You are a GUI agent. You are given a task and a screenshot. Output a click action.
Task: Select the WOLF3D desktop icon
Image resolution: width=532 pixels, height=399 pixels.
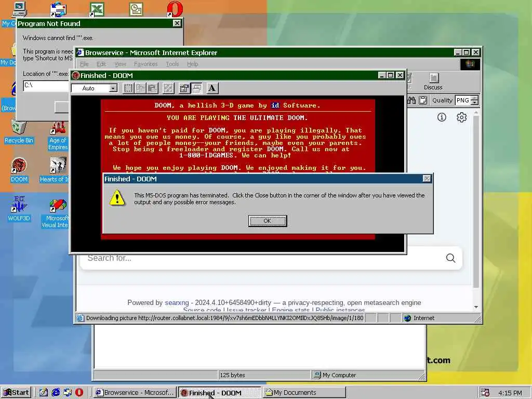19,209
